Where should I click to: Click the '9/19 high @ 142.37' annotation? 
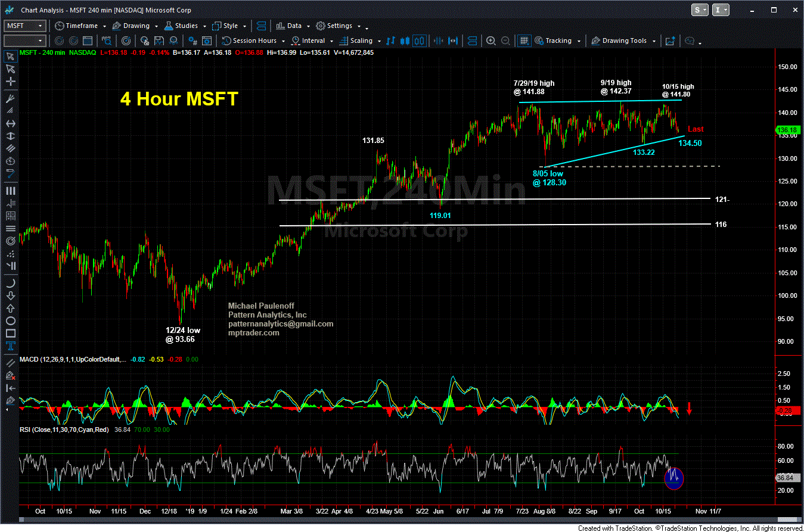616,87
